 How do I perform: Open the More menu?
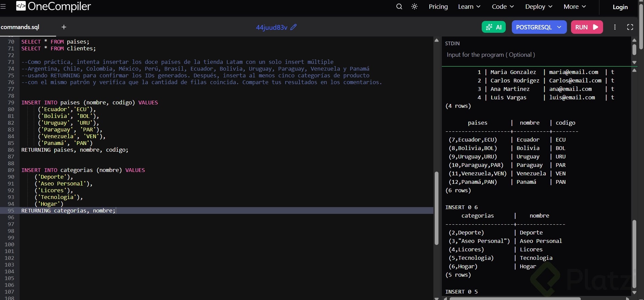574,7
